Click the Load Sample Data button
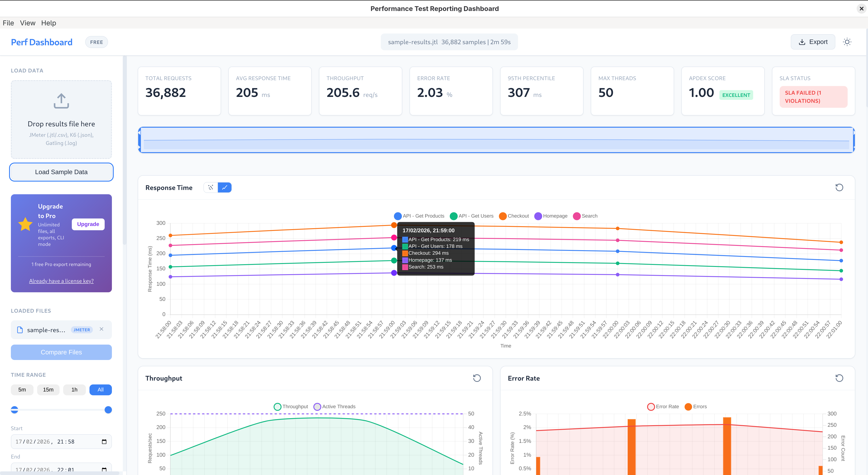Image resolution: width=868 pixels, height=475 pixels. [x=61, y=172]
